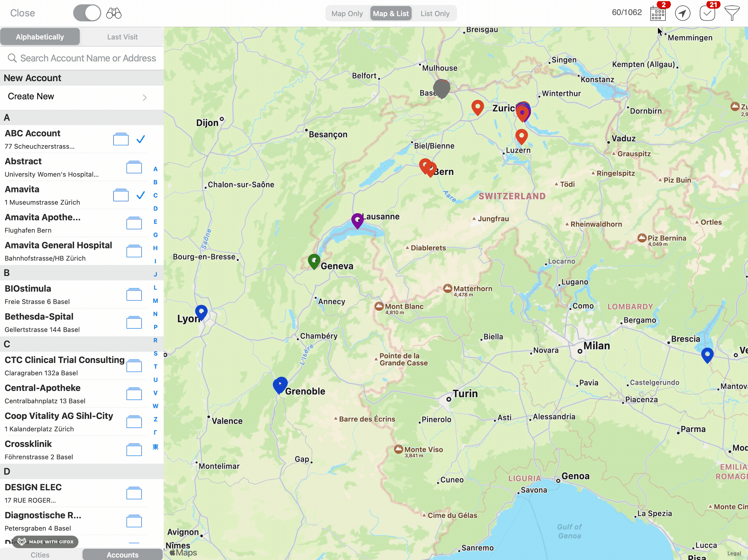
Task: Click the location arrow compass icon
Action: point(682,13)
